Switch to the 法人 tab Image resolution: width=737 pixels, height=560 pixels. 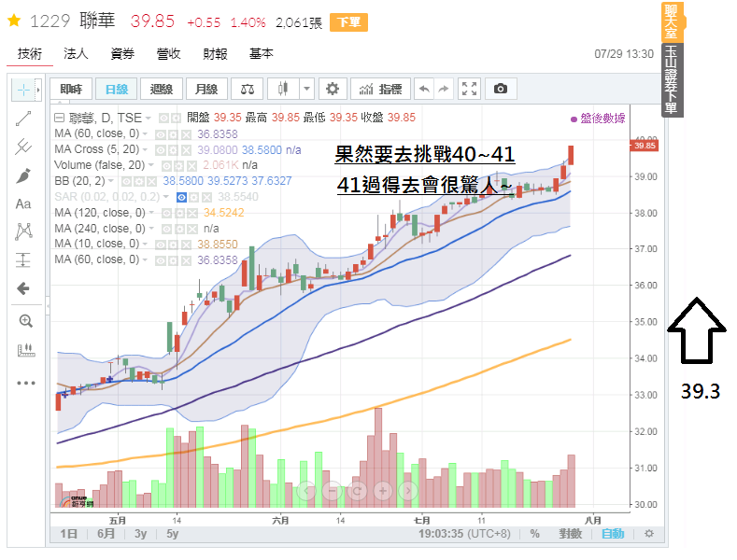tap(77, 54)
